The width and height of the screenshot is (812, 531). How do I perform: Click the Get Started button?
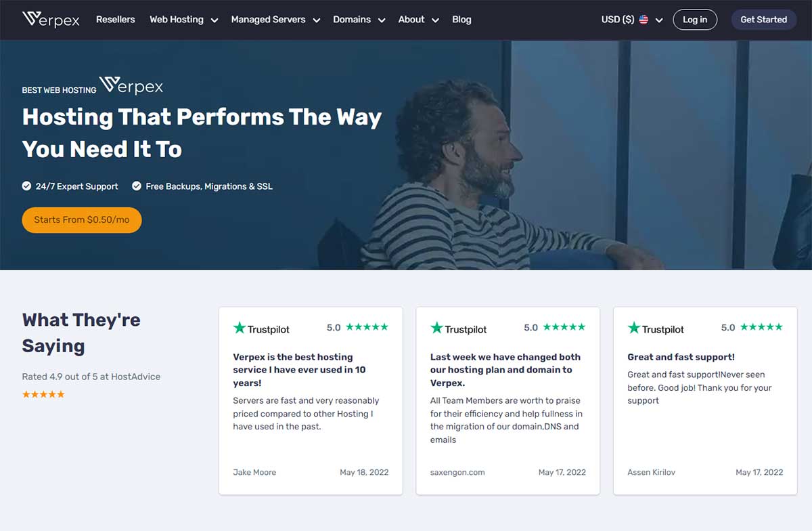pyautogui.click(x=763, y=20)
